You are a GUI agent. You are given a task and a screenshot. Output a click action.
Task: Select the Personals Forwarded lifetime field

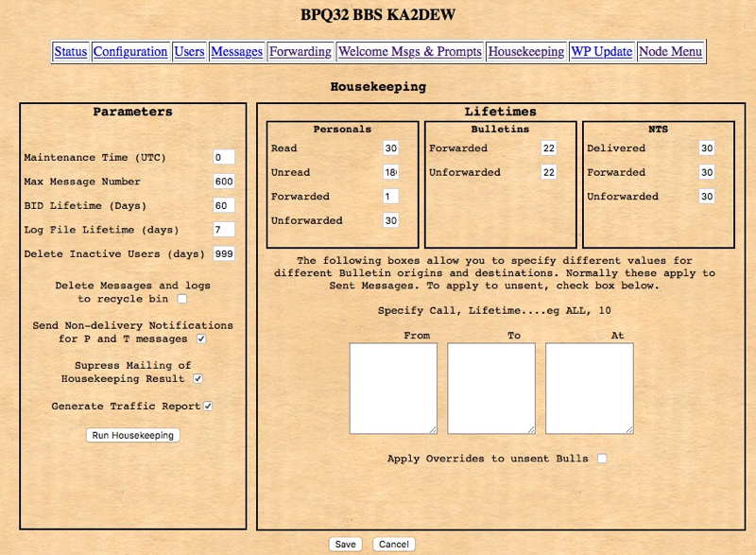391,197
